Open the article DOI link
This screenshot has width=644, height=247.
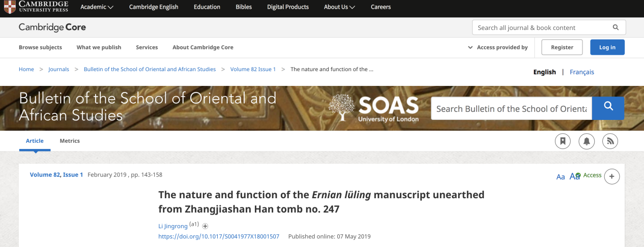click(x=219, y=236)
